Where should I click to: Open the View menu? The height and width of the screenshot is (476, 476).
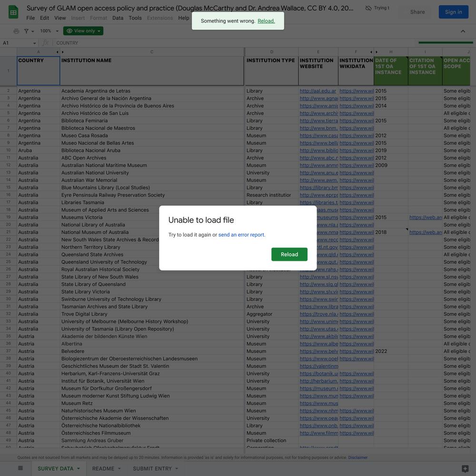[x=60, y=18]
